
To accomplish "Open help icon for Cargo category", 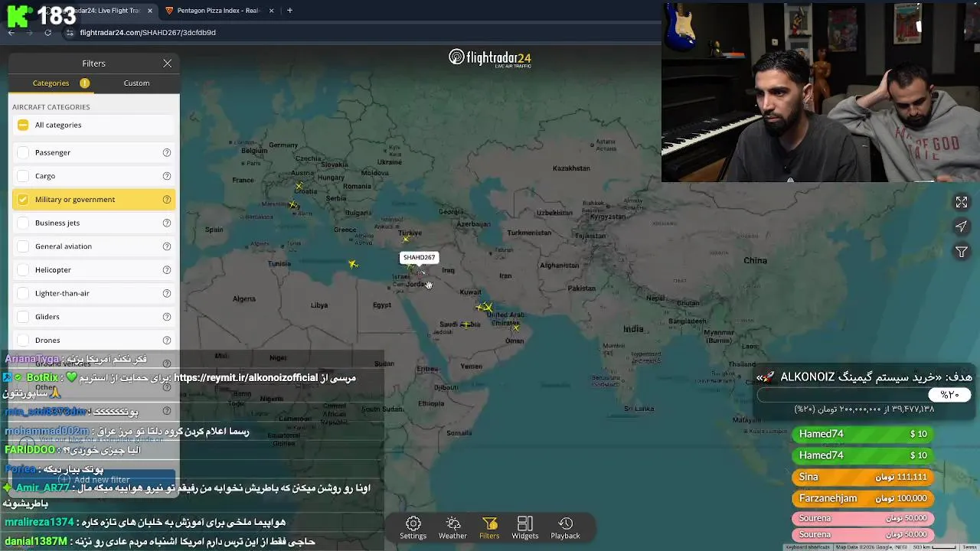I will (x=166, y=176).
